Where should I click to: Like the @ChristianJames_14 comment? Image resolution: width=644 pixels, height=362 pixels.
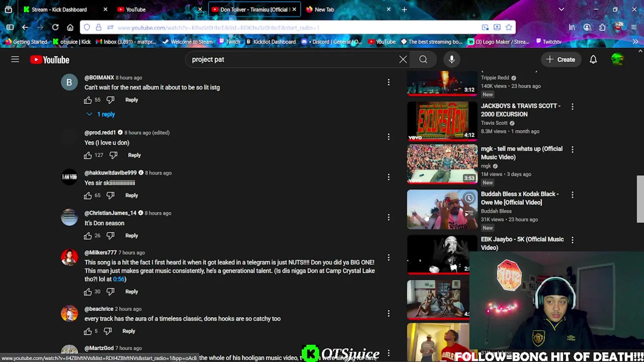(88, 235)
